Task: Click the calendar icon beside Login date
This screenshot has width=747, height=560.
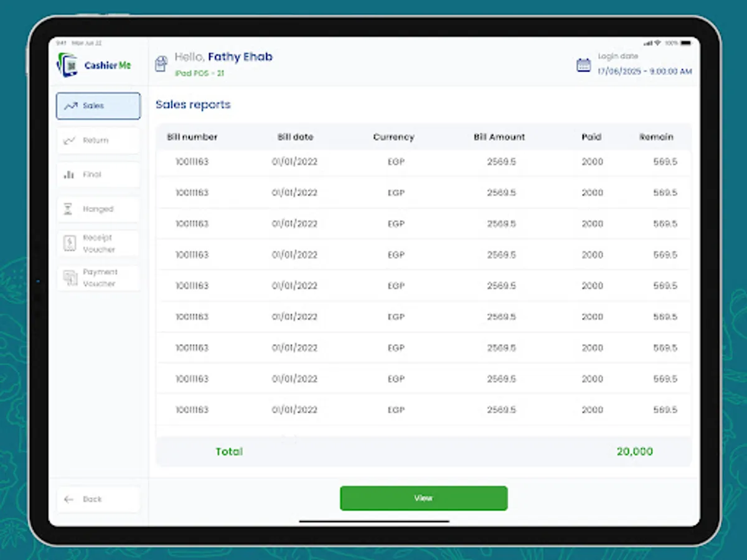Action: tap(583, 64)
